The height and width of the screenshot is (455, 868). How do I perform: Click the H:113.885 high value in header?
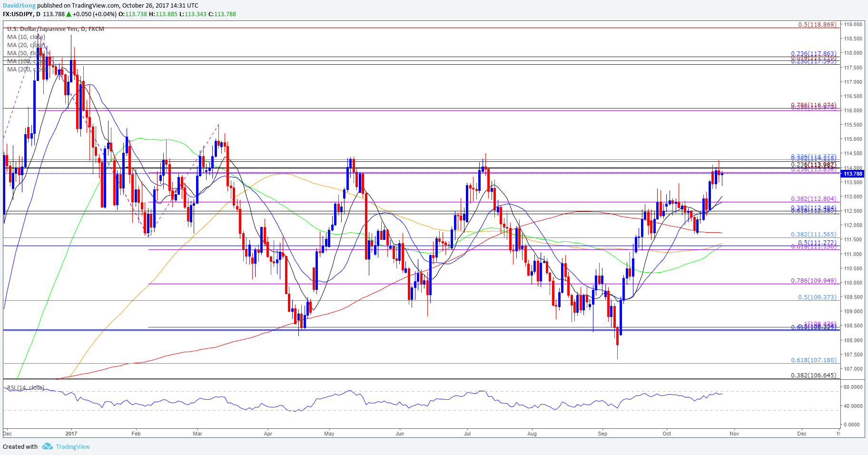(x=163, y=14)
